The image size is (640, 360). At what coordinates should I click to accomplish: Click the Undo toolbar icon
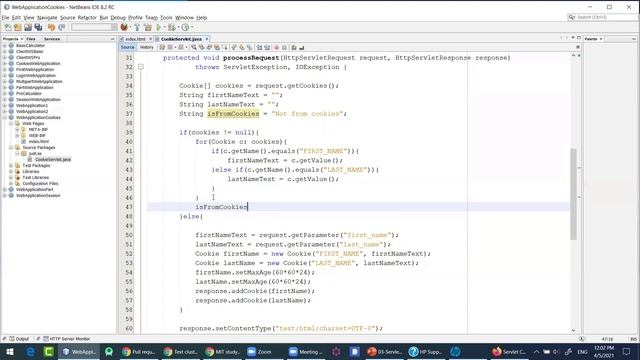(x=51, y=27)
